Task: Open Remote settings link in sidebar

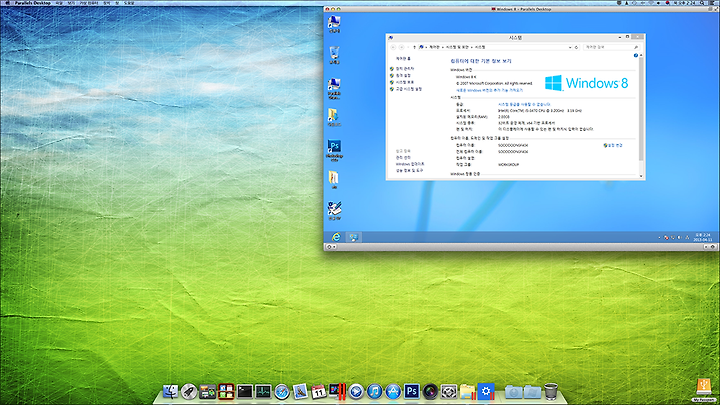Action: [403, 75]
